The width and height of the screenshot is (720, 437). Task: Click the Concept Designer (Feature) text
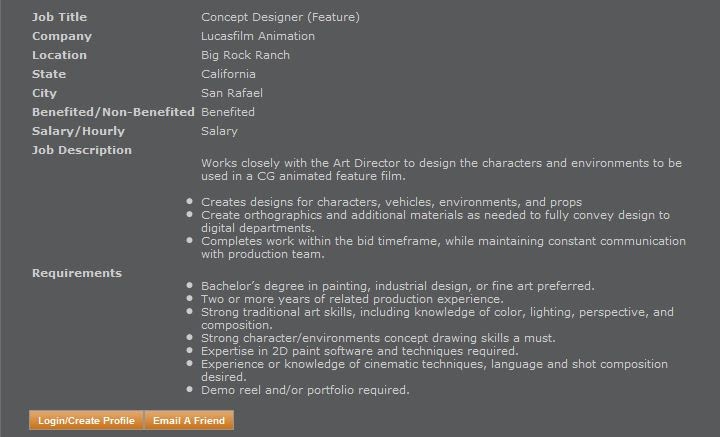(x=280, y=17)
